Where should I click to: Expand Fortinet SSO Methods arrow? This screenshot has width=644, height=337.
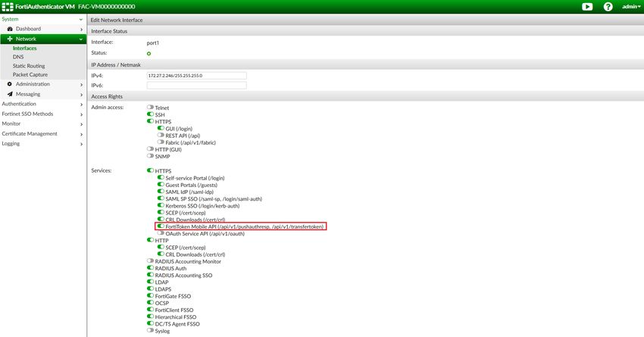(81, 114)
